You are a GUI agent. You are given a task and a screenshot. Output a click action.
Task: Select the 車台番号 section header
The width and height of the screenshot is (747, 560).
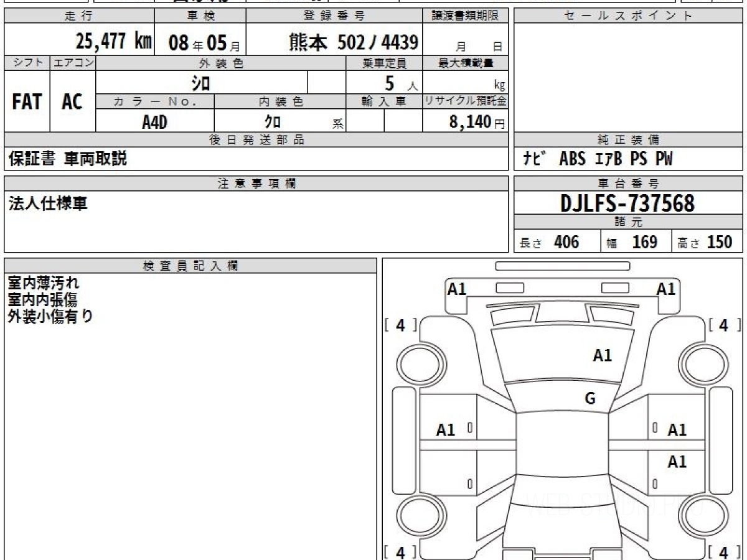coord(628,184)
